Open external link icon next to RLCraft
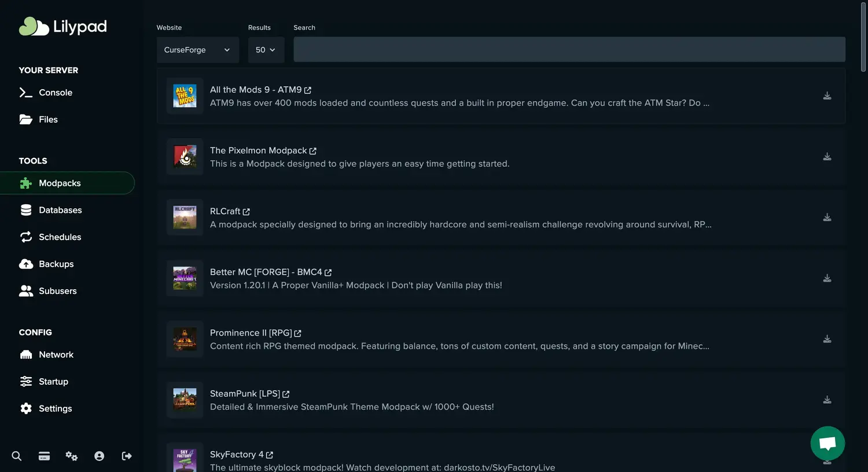Viewport: 868px width, 472px height. [x=247, y=212]
